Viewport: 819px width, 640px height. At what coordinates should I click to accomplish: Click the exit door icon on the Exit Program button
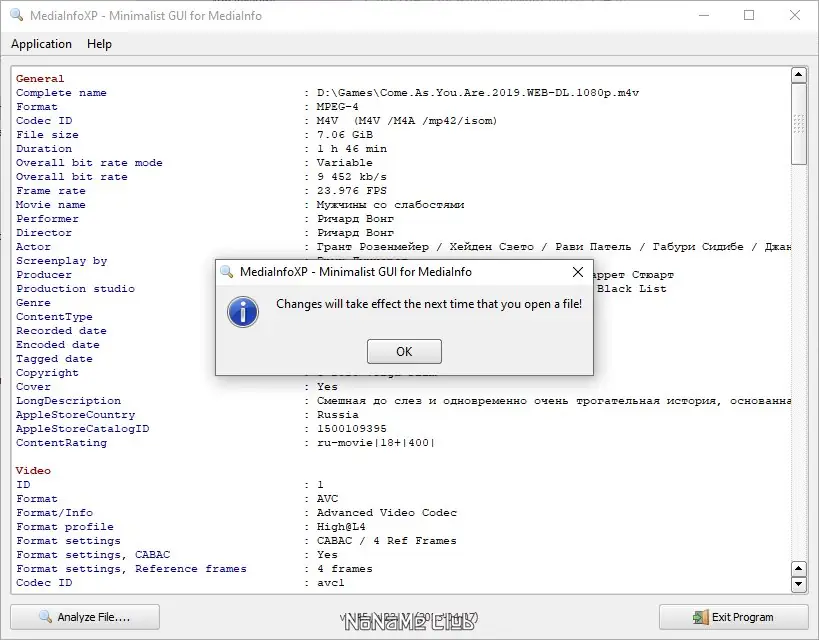(x=700, y=617)
